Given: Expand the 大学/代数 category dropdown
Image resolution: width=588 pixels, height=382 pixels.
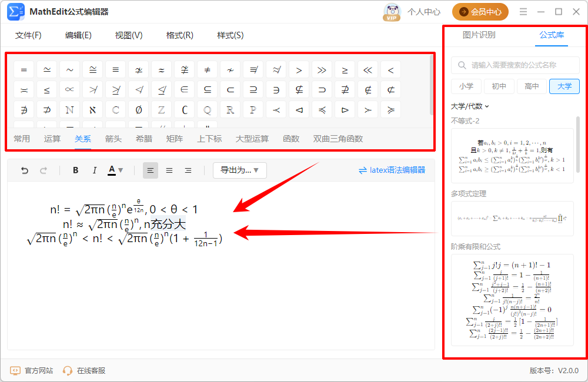Looking at the screenshot, I should (470, 106).
